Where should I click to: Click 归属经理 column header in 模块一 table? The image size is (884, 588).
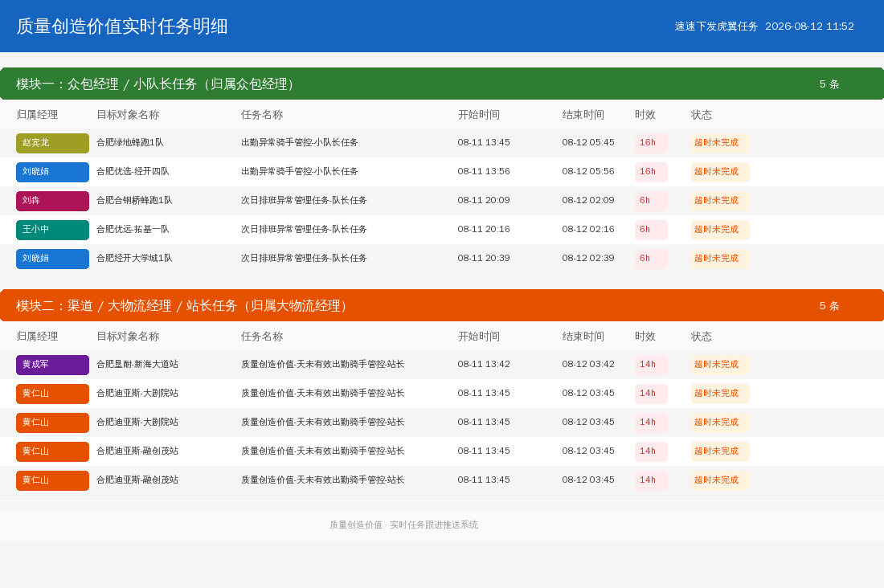click(37, 114)
